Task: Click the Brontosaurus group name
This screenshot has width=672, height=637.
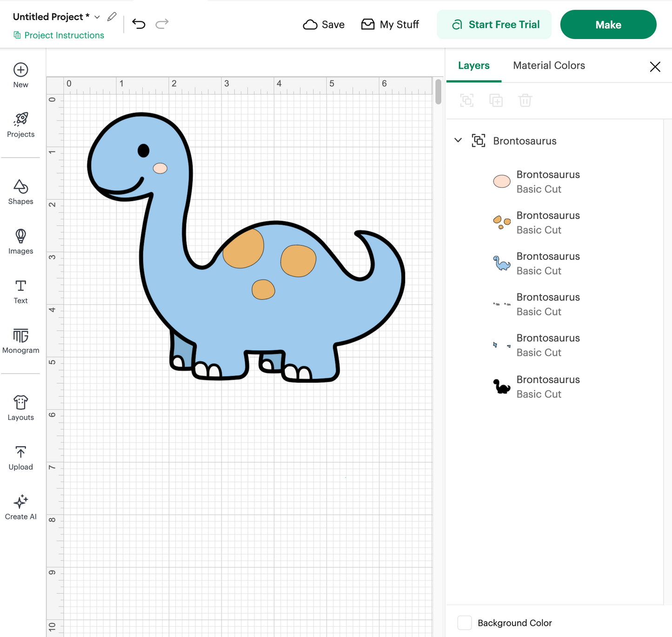Action: pyautogui.click(x=525, y=141)
